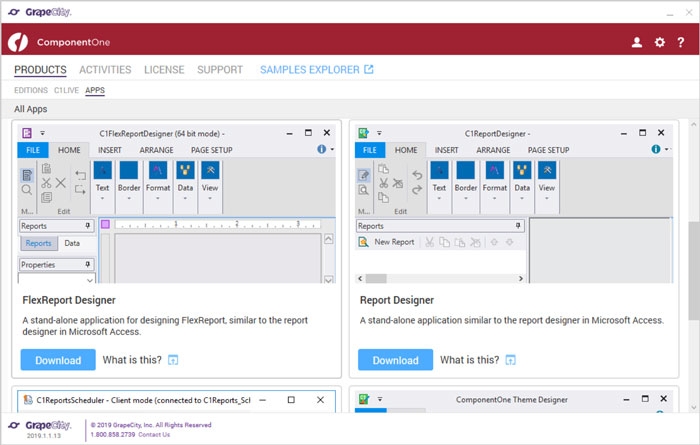The image size is (700, 445).
Task: Select the C1LIVE sub-tab
Action: 66,90
